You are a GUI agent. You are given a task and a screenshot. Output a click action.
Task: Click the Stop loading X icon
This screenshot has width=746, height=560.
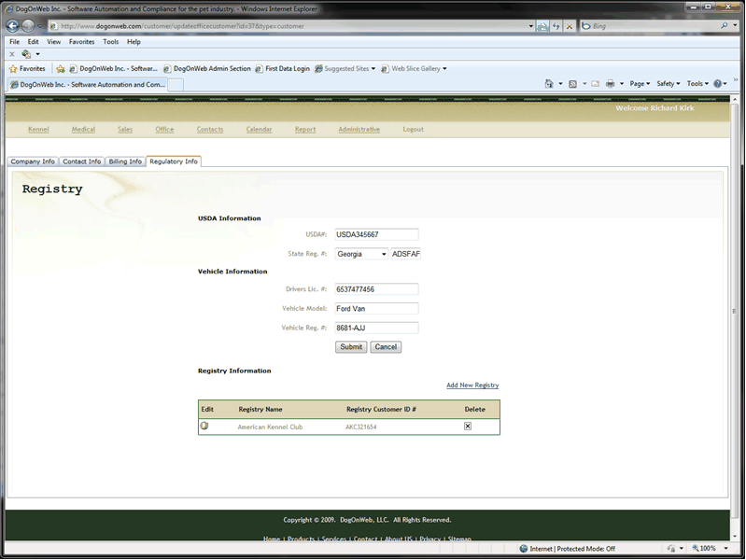[x=570, y=26]
